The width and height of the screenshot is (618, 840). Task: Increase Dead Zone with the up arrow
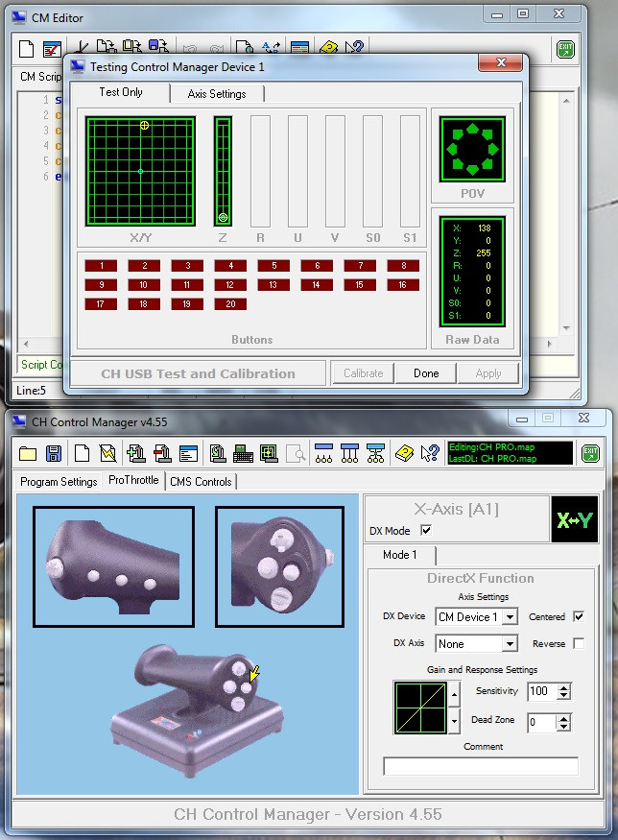(x=563, y=718)
